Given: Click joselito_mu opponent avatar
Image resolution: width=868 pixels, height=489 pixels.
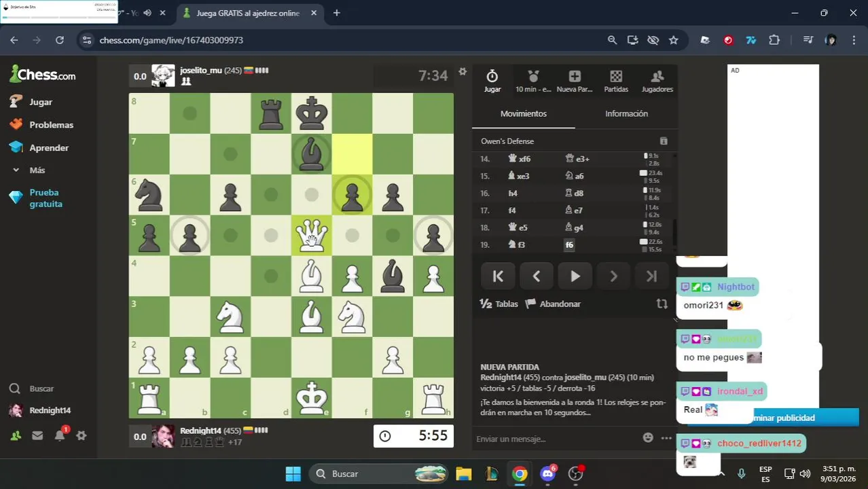Looking at the screenshot, I should [x=163, y=75].
